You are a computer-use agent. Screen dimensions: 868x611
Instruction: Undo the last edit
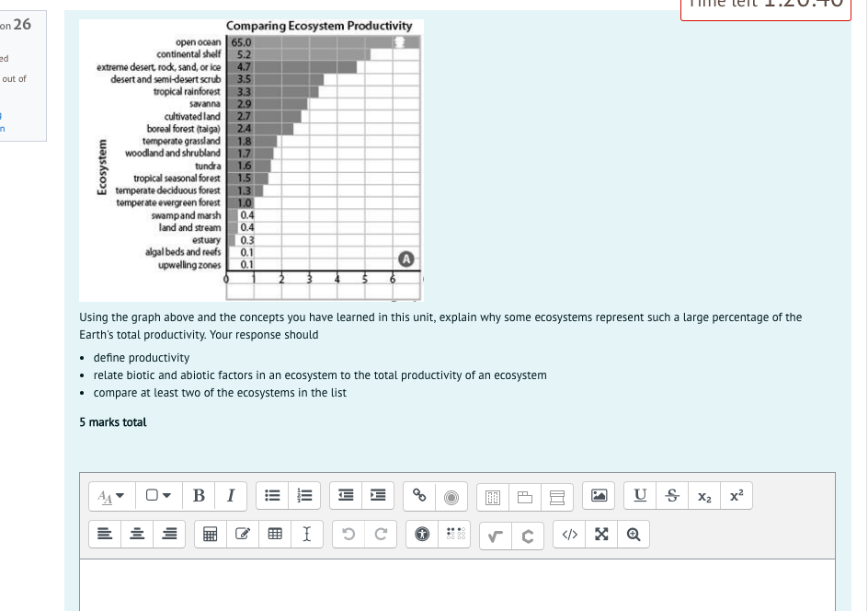click(x=348, y=534)
